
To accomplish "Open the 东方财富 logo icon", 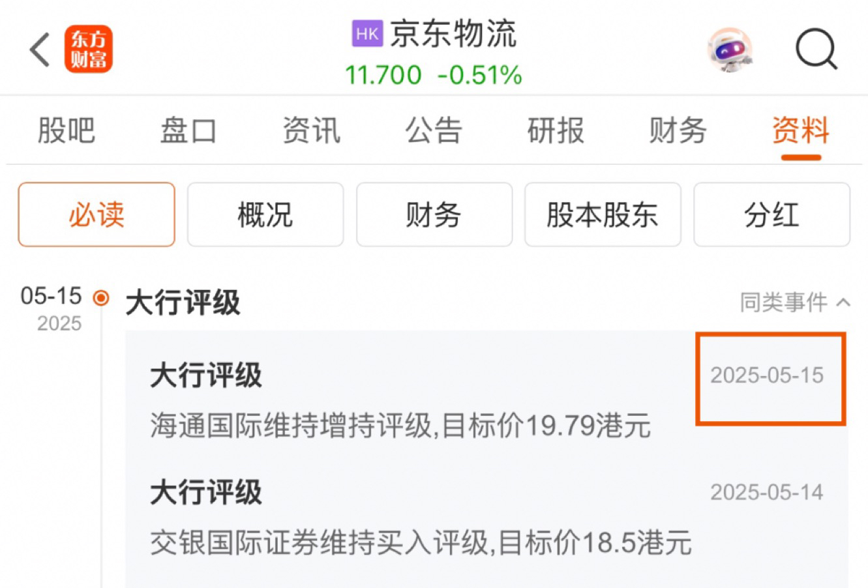I will (x=89, y=50).
